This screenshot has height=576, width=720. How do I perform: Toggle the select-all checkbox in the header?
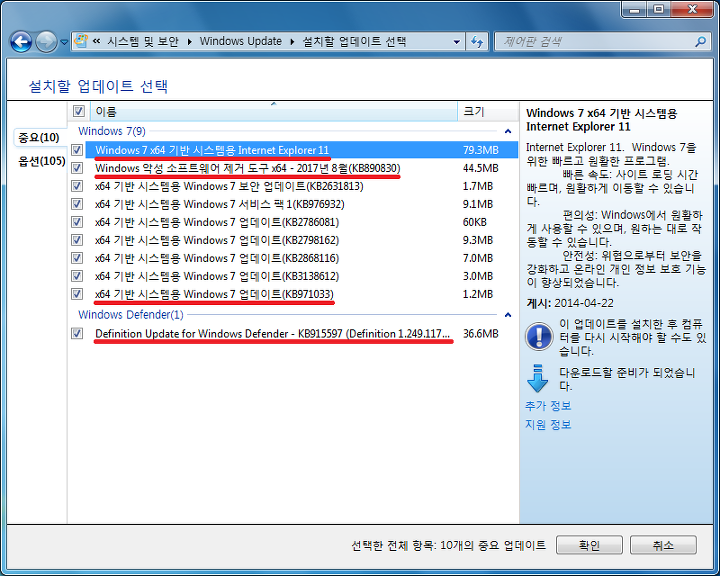[79, 111]
